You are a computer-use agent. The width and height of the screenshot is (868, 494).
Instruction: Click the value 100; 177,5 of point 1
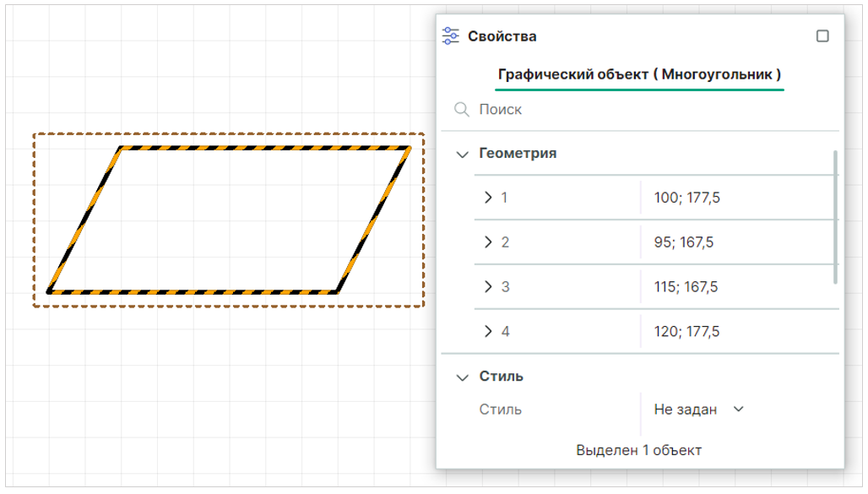coord(686,198)
